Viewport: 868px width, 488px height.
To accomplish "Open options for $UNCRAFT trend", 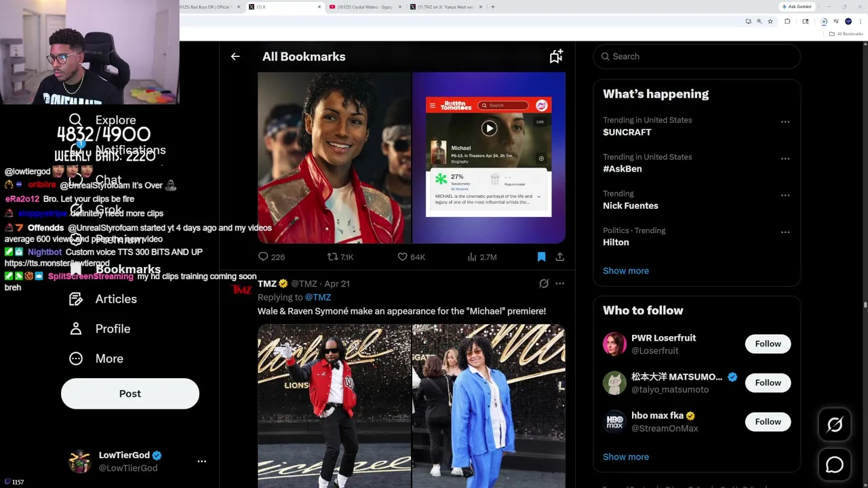I will (x=785, y=122).
